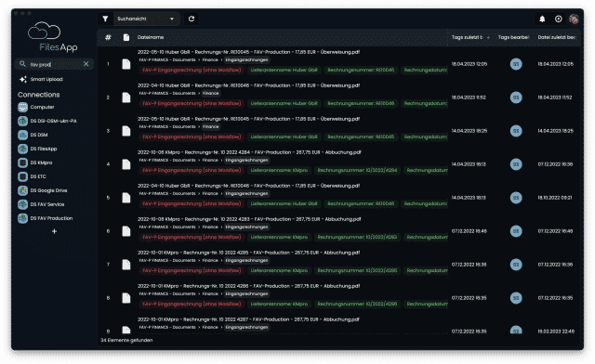The width and height of the screenshot is (595, 364).
Task: Open the DS ETC connection
Action: coord(33,176)
